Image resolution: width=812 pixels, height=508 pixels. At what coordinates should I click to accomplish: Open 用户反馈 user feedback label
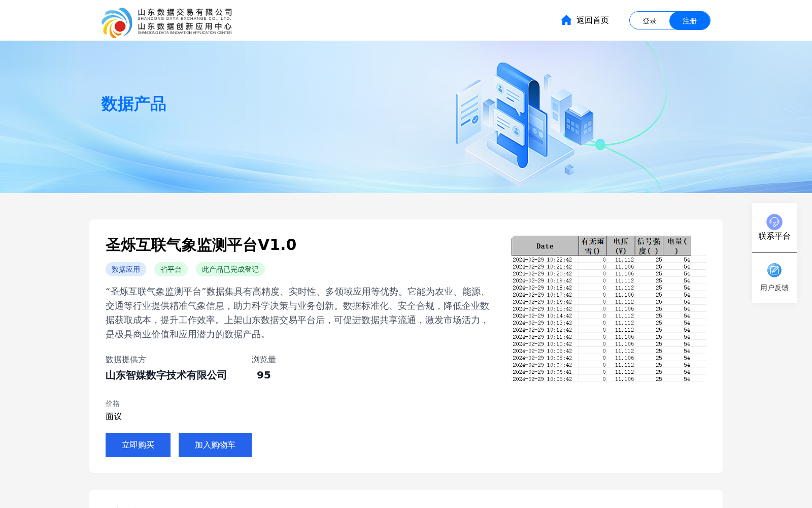[774, 288]
